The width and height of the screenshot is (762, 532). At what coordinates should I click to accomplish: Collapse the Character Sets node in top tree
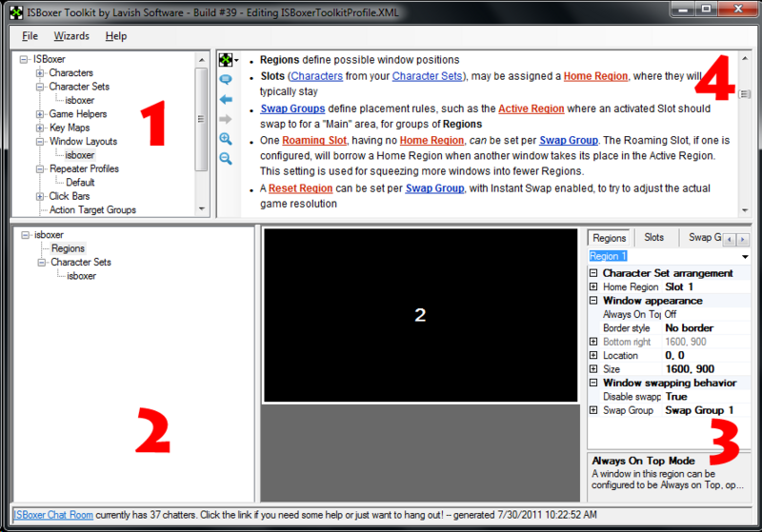tap(40, 87)
